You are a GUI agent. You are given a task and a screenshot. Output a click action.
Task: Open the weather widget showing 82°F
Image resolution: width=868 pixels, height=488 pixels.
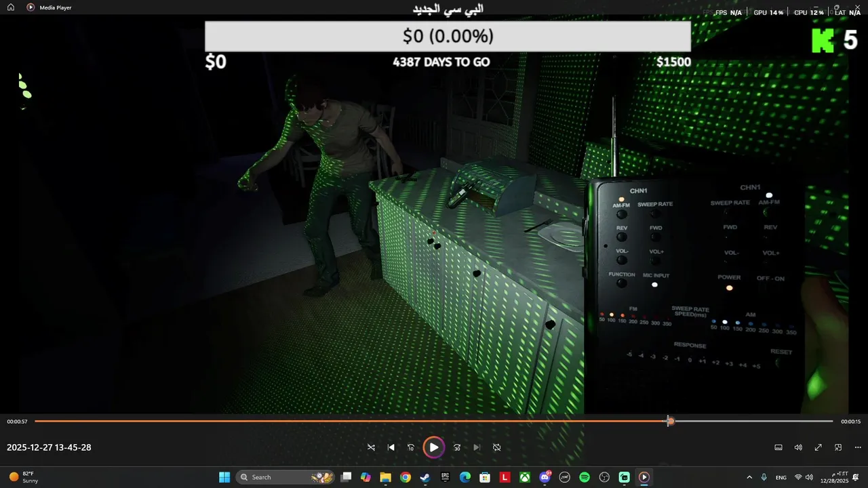click(24, 477)
